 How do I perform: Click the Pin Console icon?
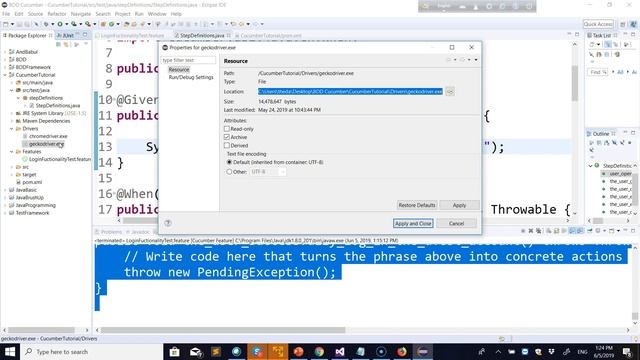click(x=590, y=231)
